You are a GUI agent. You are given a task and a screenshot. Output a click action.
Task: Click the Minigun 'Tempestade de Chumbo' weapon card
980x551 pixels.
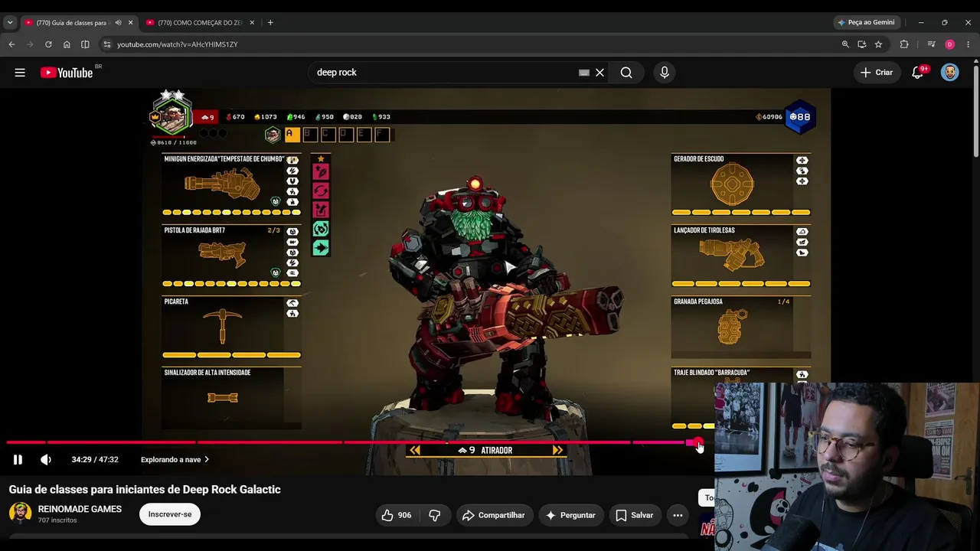[x=231, y=184]
